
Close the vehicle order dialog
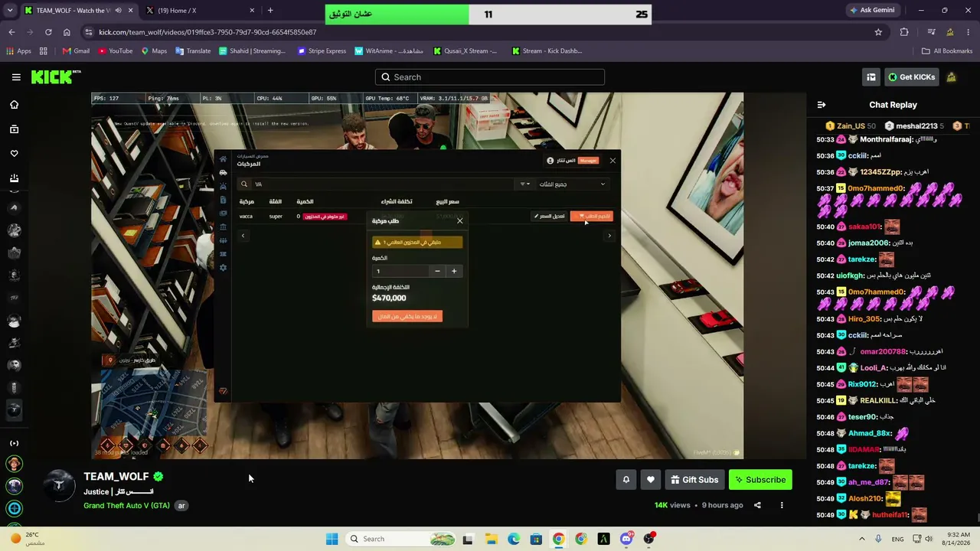tap(459, 221)
